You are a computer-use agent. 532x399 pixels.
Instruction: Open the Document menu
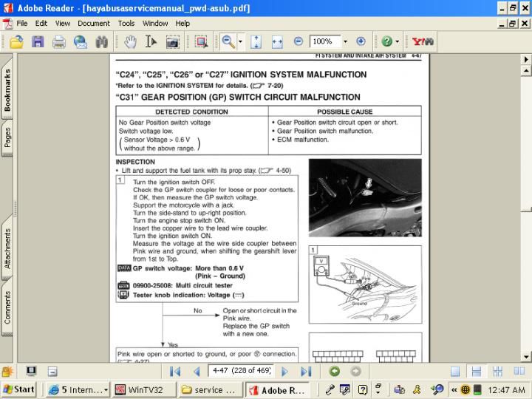click(94, 24)
